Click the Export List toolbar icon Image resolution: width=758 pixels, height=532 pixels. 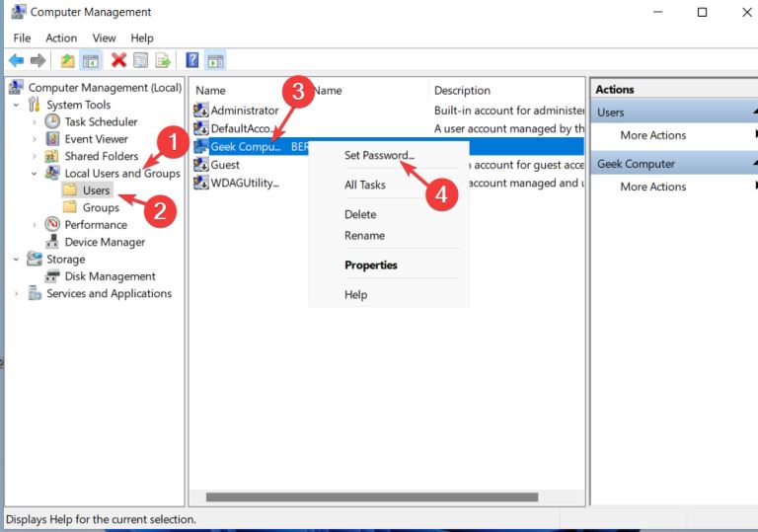[163, 60]
